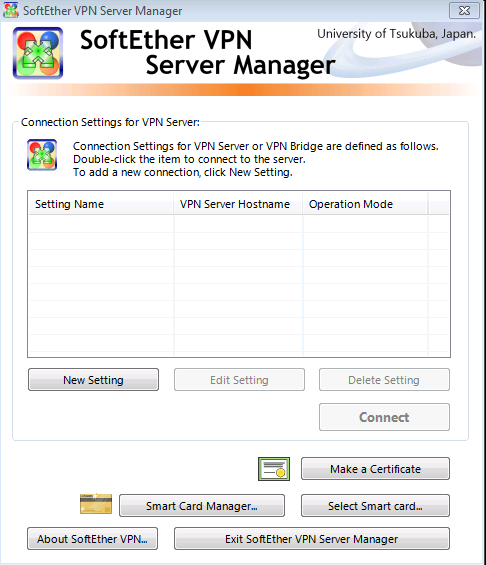Screen dimensions: 486x565
Task: Click the title bar application icon
Action: click(x=11, y=10)
